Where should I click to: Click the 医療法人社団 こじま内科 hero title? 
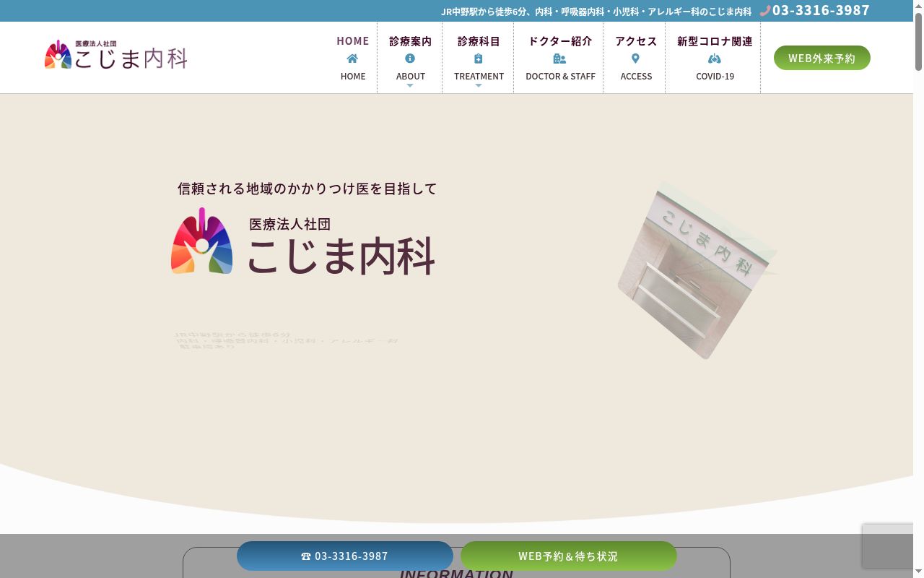click(x=341, y=246)
